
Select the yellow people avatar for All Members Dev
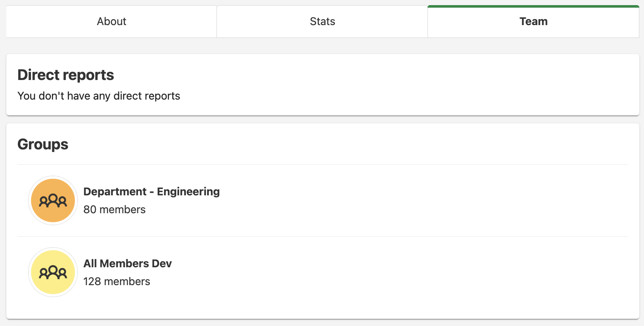click(53, 272)
